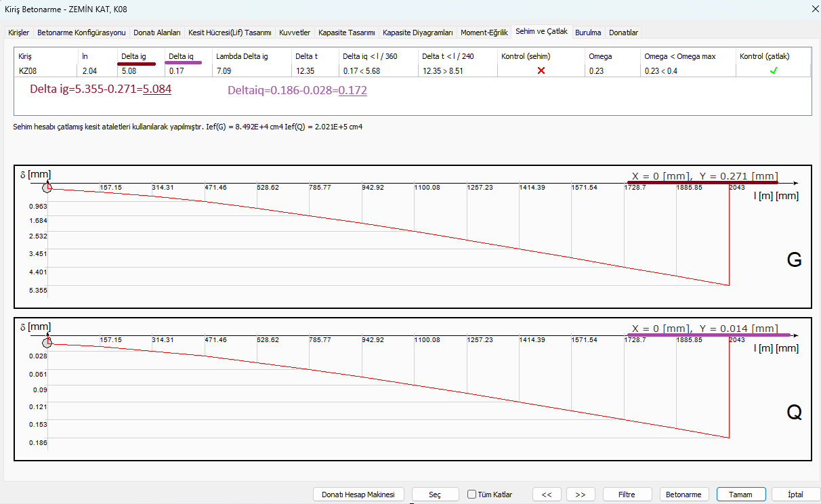Click the Delta ig column header
The height and width of the screenshot is (504, 821).
(133, 56)
